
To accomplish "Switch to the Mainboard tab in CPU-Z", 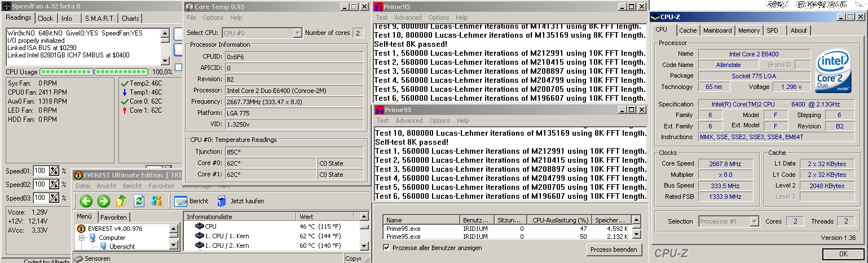I will 717,30.
